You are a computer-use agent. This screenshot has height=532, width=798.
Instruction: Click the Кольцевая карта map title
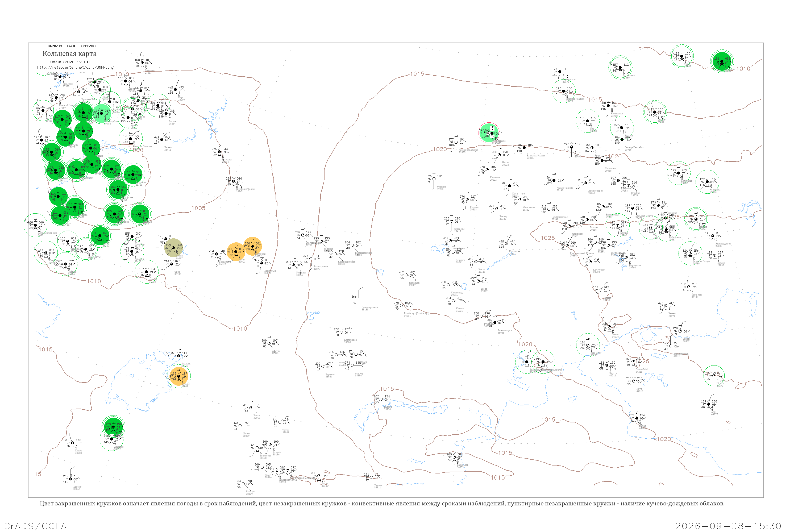(x=69, y=54)
